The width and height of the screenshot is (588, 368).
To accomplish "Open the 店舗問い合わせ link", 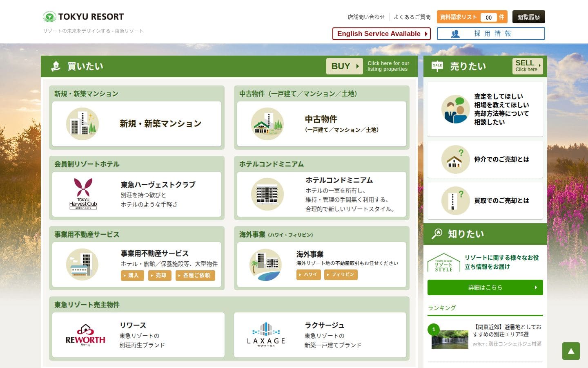I will [366, 17].
